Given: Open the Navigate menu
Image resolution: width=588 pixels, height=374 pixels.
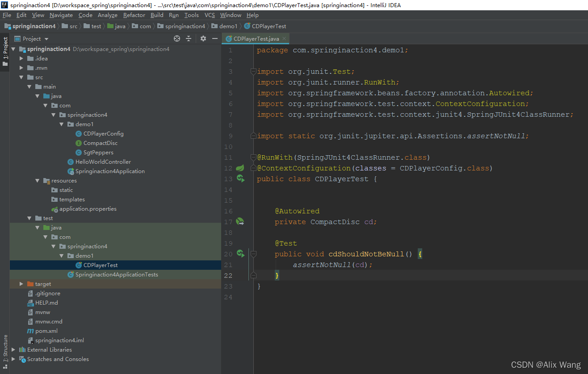Looking at the screenshot, I should coord(61,15).
